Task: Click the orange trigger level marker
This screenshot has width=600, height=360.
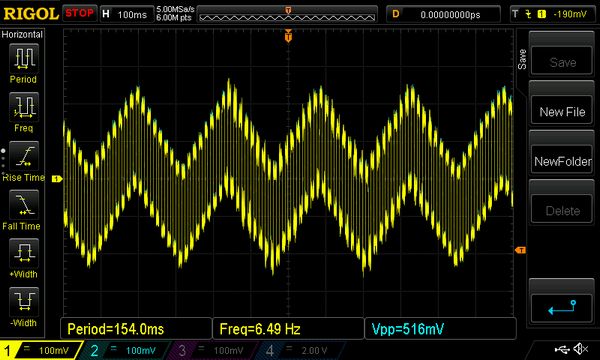Action: tap(520, 250)
